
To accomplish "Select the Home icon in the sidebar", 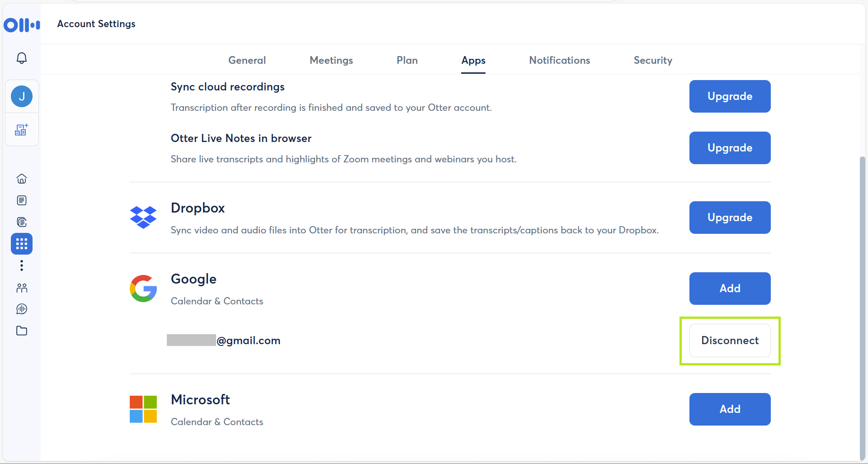I will (x=21, y=179).
